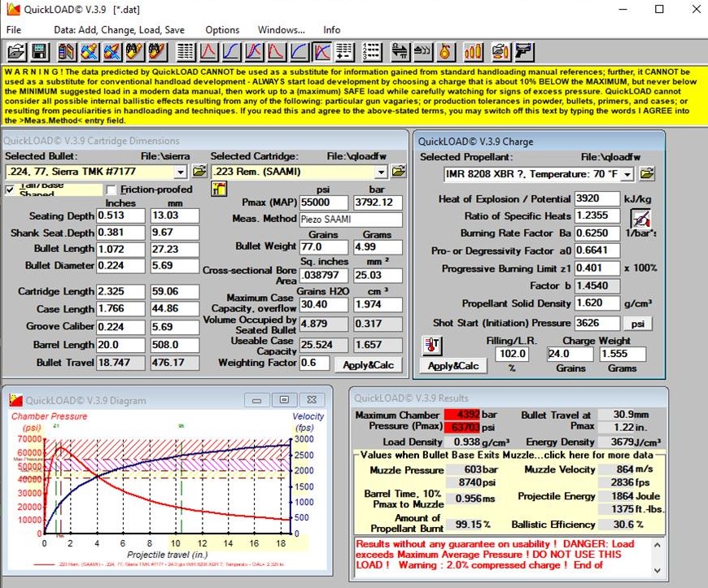Screen dimensions: 708x588
Task: Open Data: Add, Change, Load, Save menu
Action: [119, 30]
